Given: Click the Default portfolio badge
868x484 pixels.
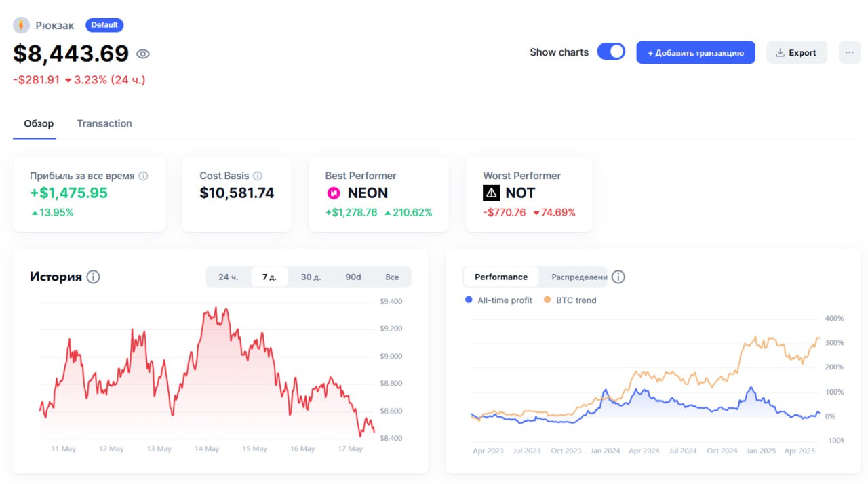Looking at the screenshot, I should tap(104, 25).
